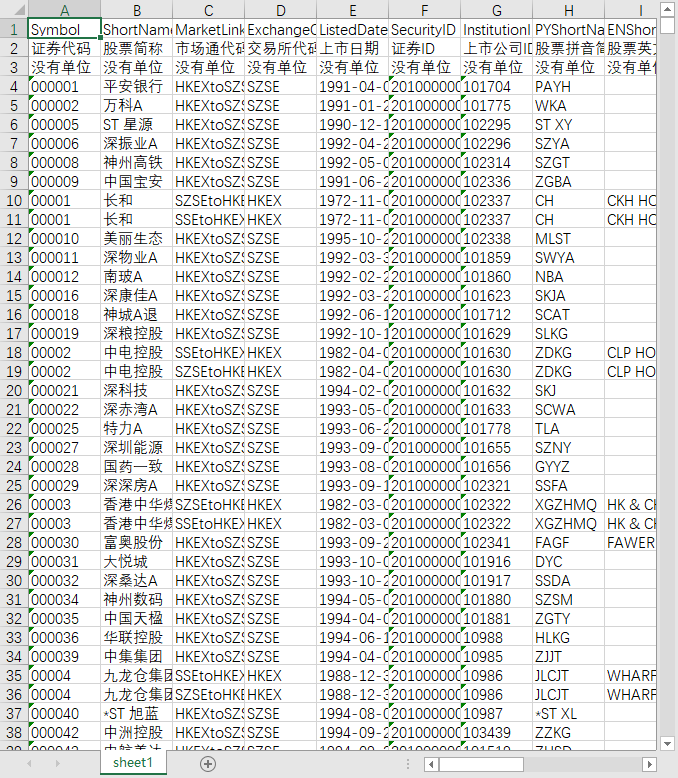The width and height of the screenshot is (678, 778).
Task: Select the SCWA pinyin cell
Action: click(x=568, y=409)
